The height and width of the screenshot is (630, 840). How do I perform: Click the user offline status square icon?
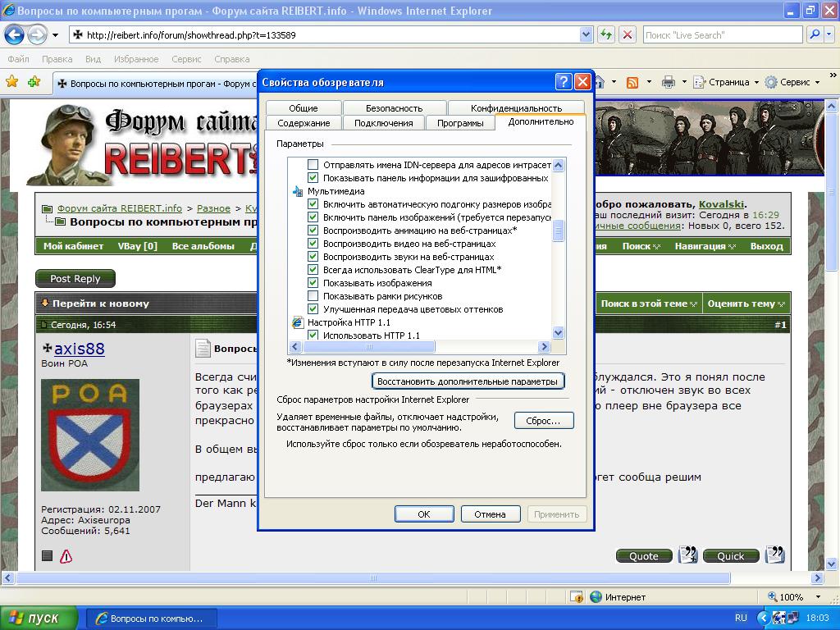tap(47, 556)
